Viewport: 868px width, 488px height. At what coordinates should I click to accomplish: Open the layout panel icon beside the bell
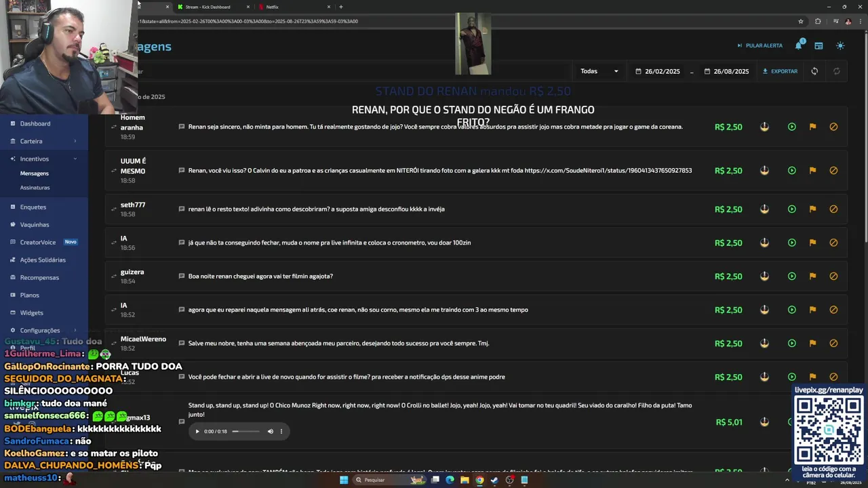click(818, 45)
